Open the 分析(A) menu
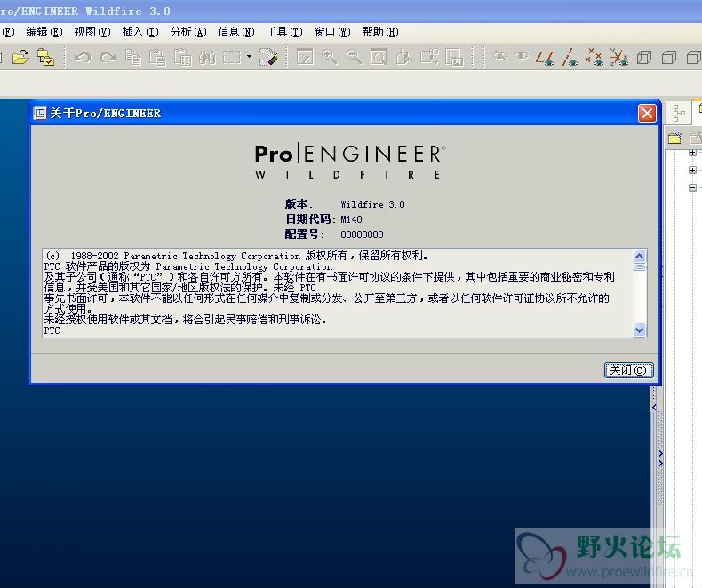The width and height of the screenshot is (702, 588). pyautogui.click(x=188, y=32)
